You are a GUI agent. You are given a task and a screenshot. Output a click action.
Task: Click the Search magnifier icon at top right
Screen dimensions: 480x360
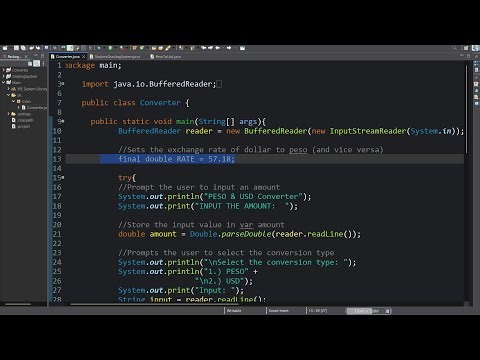coord(455,48)
